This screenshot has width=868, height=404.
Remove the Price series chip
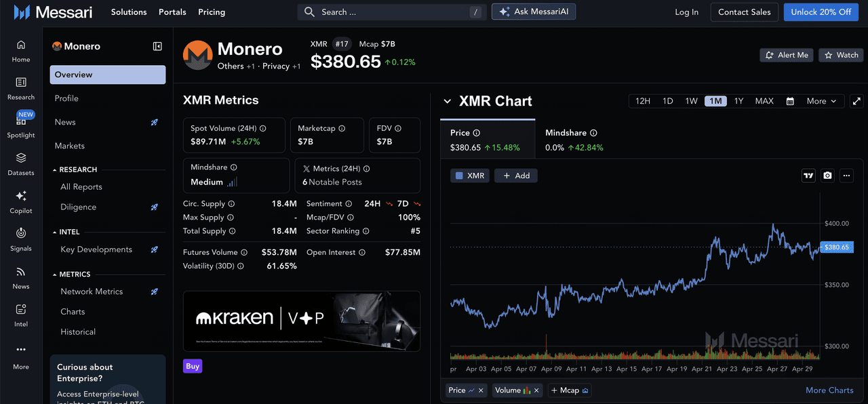[481, 390]
